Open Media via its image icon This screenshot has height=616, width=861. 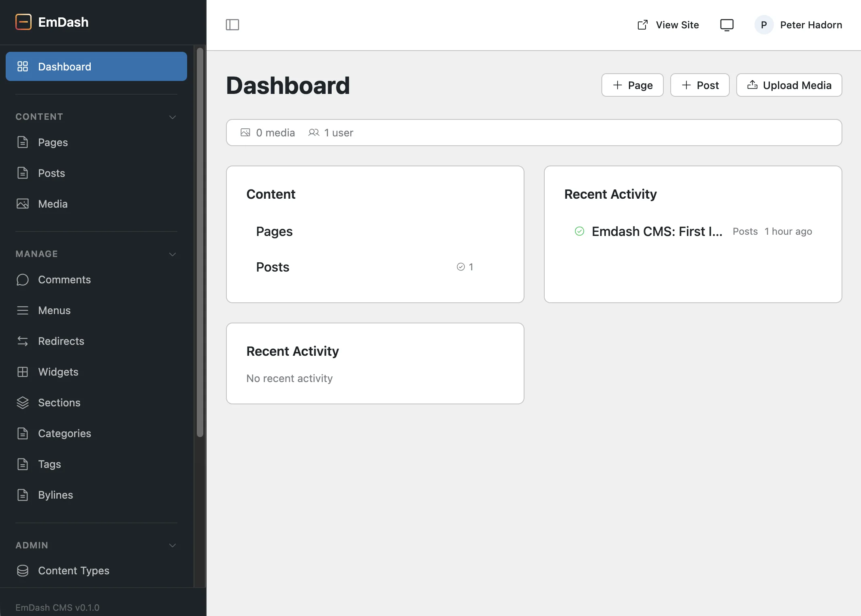(23, 204)
